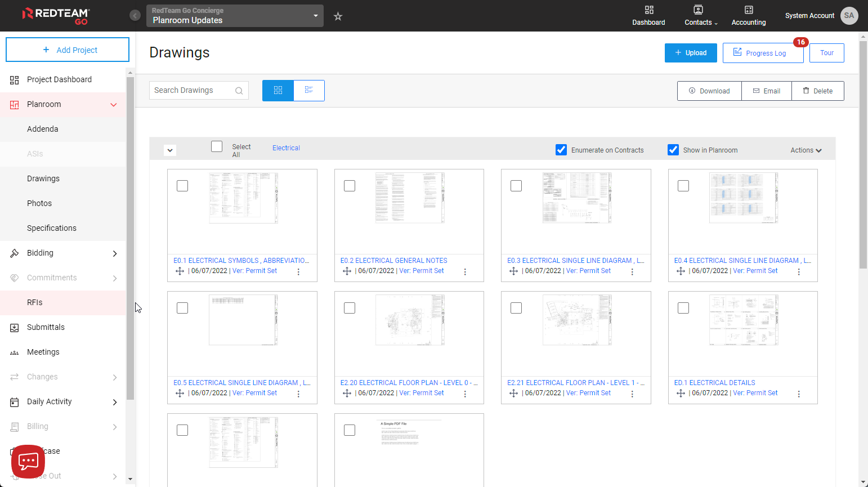Switch to list view of drawings
This screenshot has height=487, width=868.
(x=309, y=90)
